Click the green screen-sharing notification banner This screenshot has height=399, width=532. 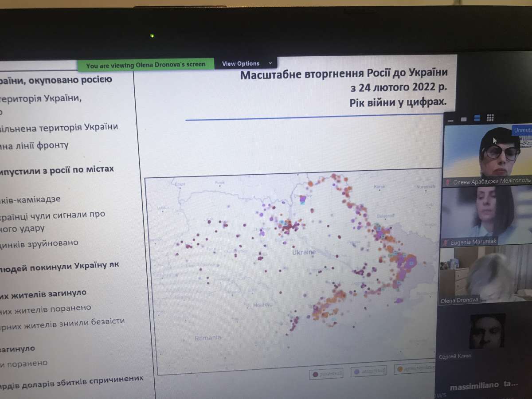pos(146,65)
